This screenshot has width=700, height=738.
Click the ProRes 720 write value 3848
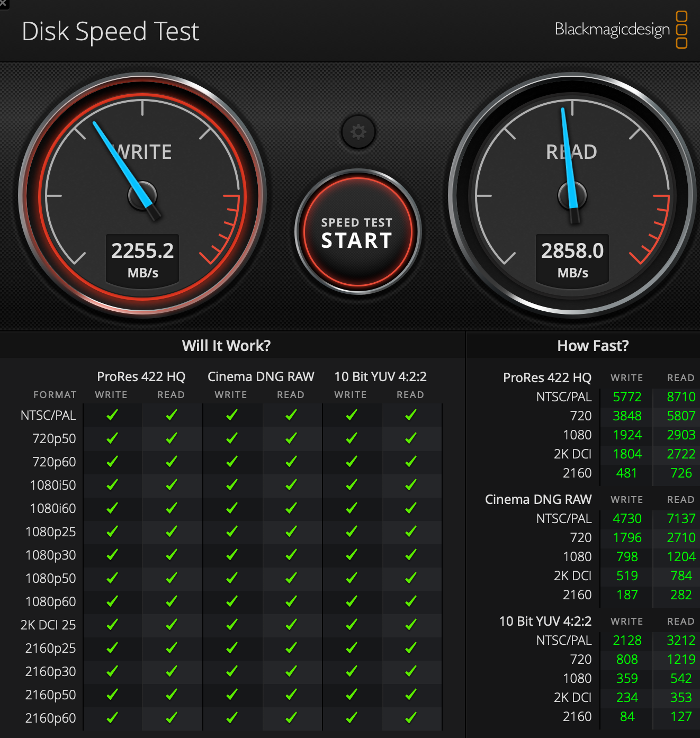627,416
